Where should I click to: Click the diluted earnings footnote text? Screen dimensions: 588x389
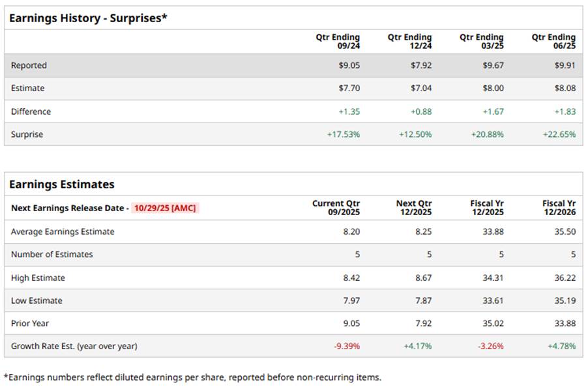tap(192, 377)
